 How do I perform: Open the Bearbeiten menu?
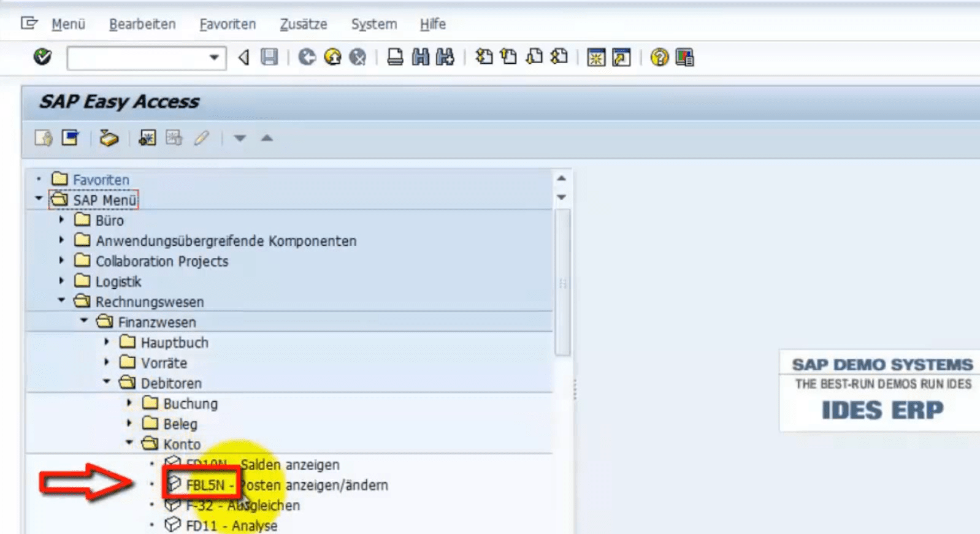(142, 24)
